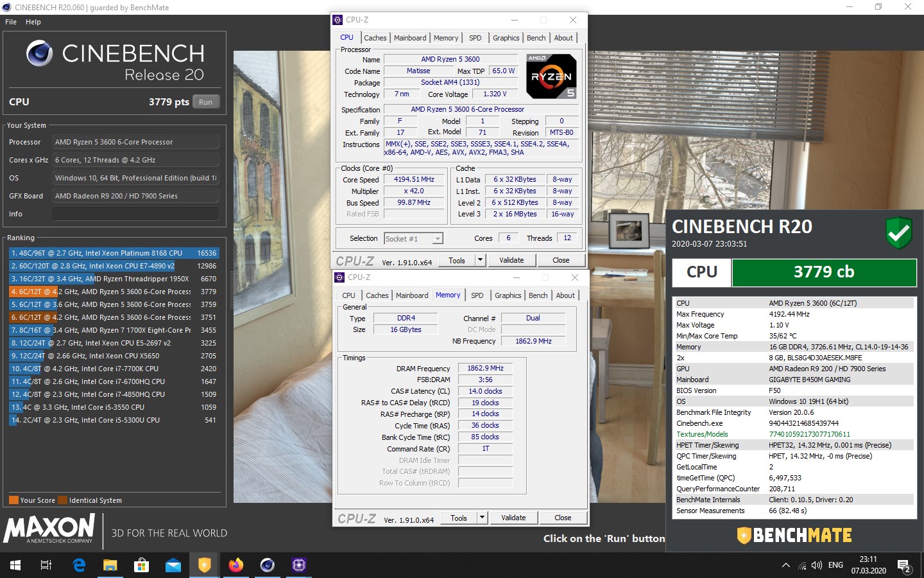The height and width of the screenshot is (578, 924).
Task: Click the 3779 cb score bar
Action: (824, 272)
